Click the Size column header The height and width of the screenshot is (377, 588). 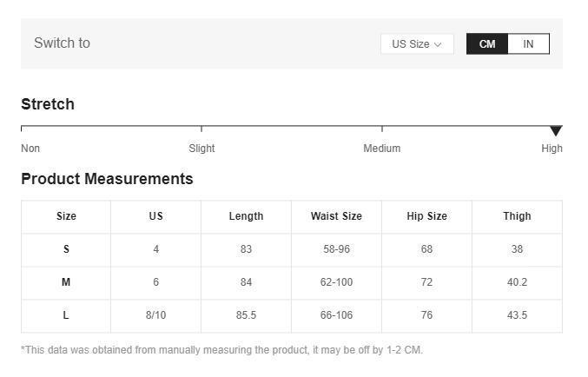click(x=66, y=216)
